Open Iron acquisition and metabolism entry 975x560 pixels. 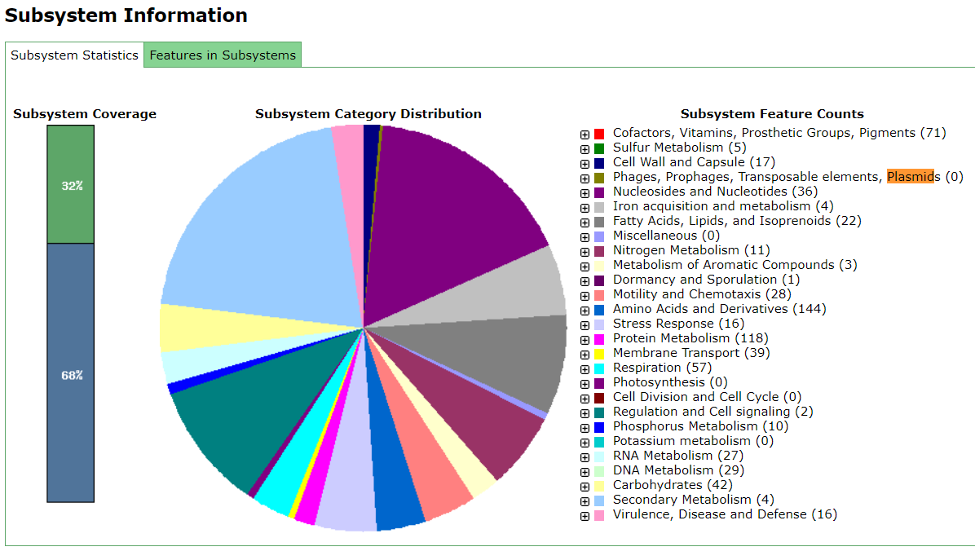tap(723, 206)
